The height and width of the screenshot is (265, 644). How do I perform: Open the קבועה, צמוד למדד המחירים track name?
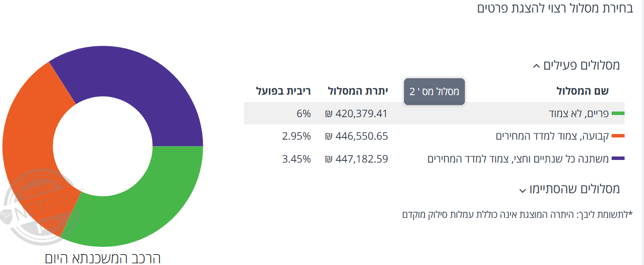552,136
